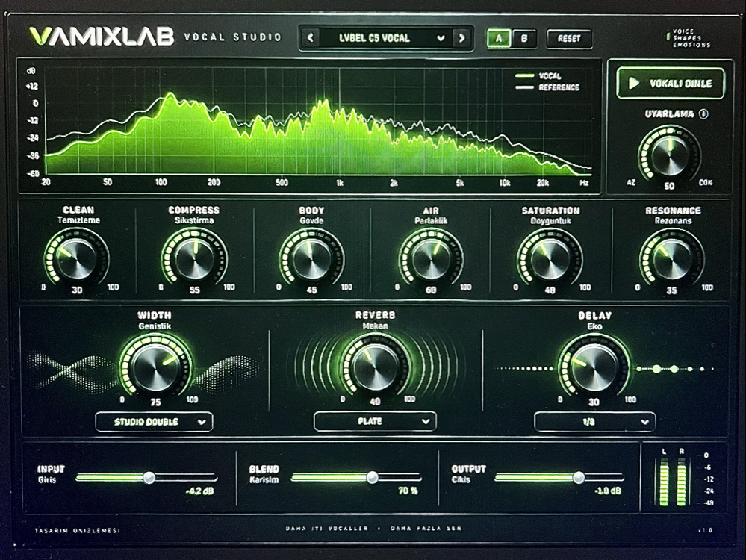746x560 pixels.
Task: Click the 1k frequency label on spectrum axis
Action: (340, 183)
